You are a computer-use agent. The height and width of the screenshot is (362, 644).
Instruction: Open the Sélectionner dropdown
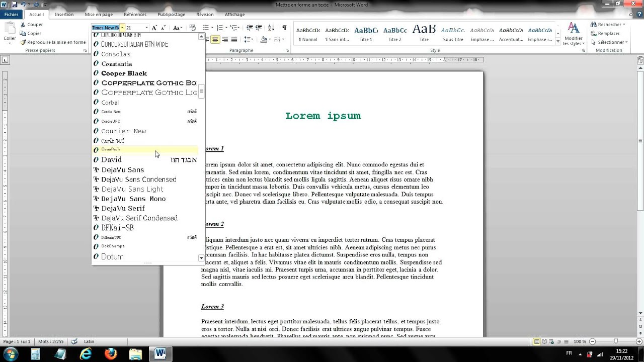pos(609,42)
